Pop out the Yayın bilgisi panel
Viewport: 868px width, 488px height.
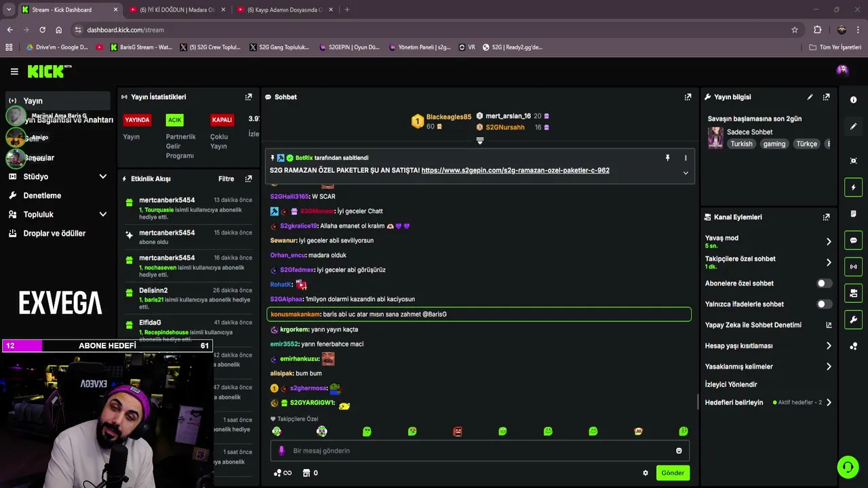tap(826, 97)
